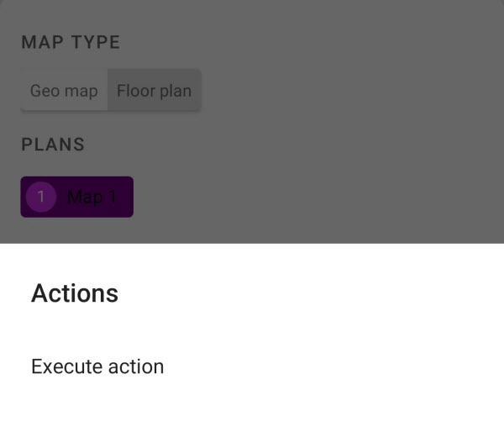Enable the Geo map view

coord(64,91)
